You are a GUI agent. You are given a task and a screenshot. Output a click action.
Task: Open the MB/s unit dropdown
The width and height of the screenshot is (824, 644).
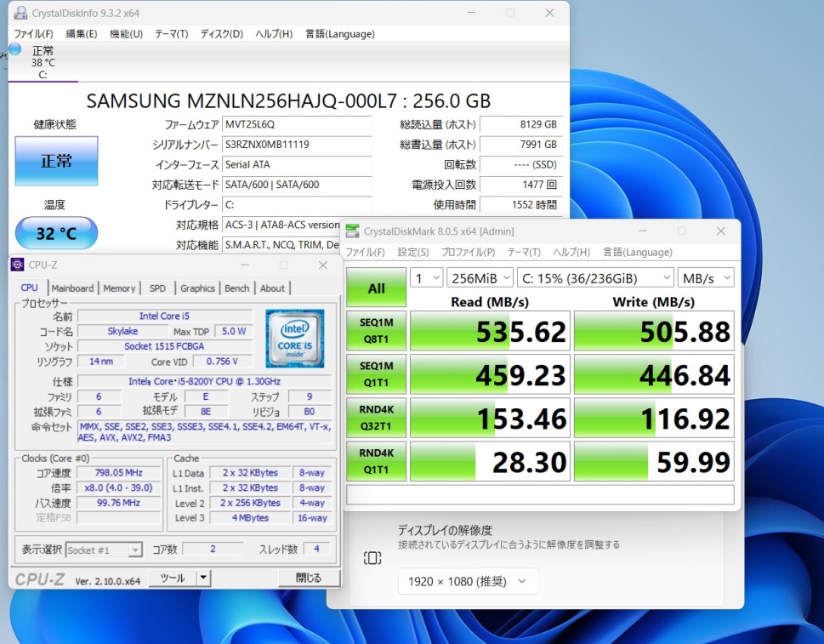pos(706,278)
